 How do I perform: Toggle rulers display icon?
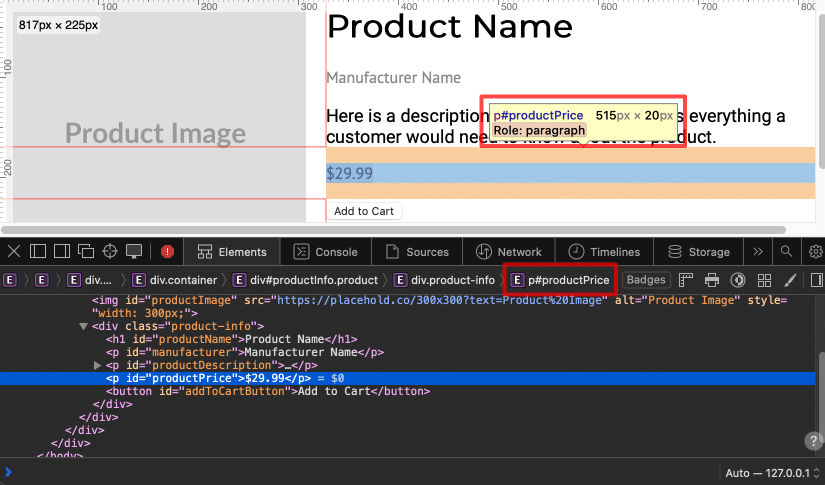(686, 280)
